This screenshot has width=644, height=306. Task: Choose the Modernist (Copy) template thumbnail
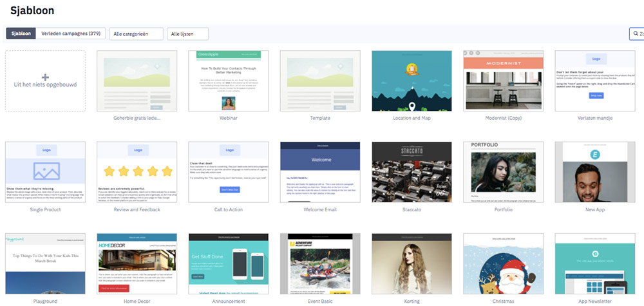(504, 81)
